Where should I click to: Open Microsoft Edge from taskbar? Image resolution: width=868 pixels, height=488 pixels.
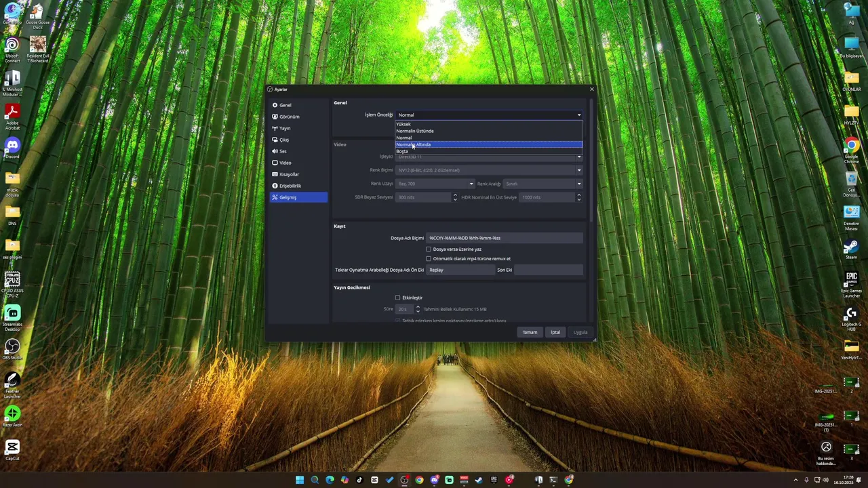click(x=330, y=480)
